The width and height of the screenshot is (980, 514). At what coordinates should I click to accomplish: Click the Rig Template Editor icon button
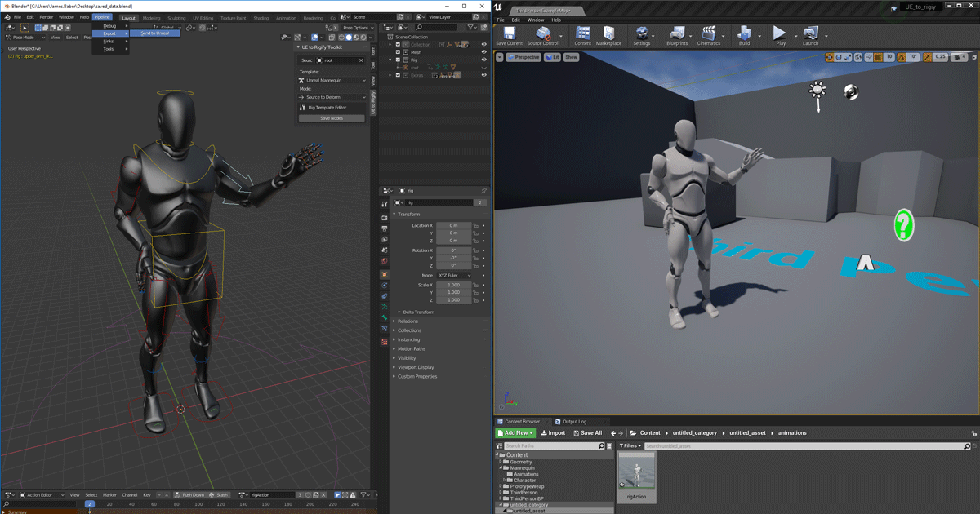point(332,107)
